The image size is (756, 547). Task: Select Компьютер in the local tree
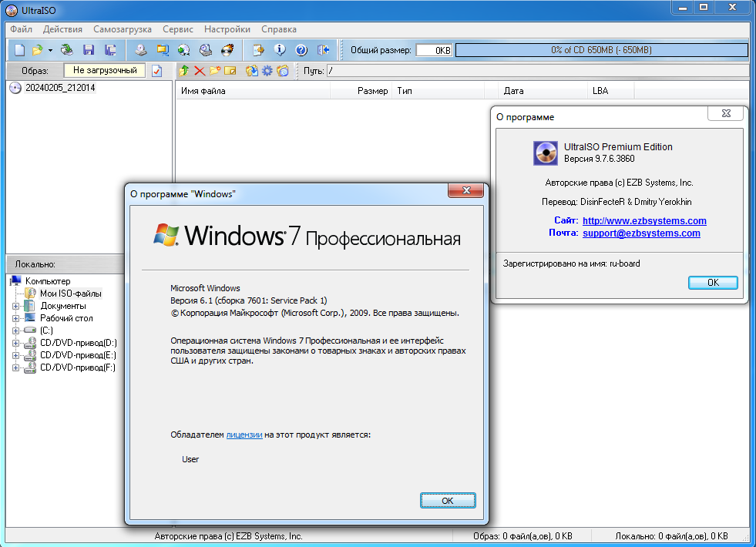tap(48, 281)
